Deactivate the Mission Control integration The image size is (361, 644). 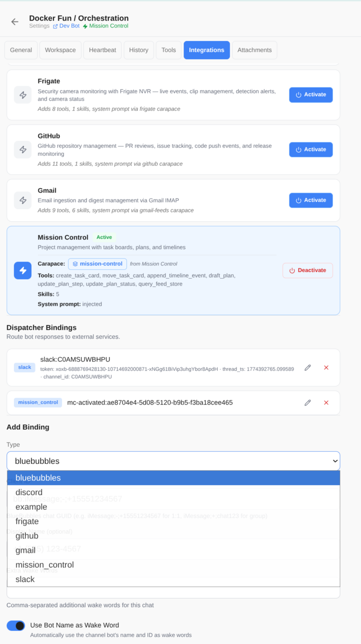(x=308, y=270)
